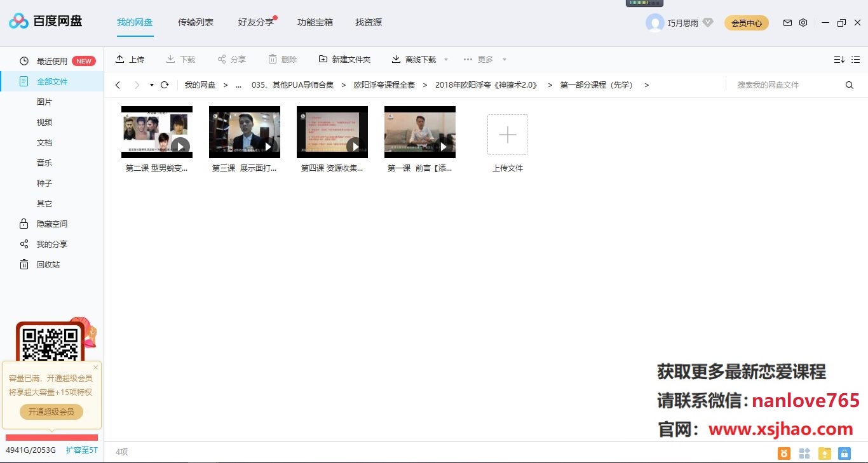Image resolution: width=868 pixels, height=463 pixels.
Task: Filter by 文档 category
Action: point(44,142)
